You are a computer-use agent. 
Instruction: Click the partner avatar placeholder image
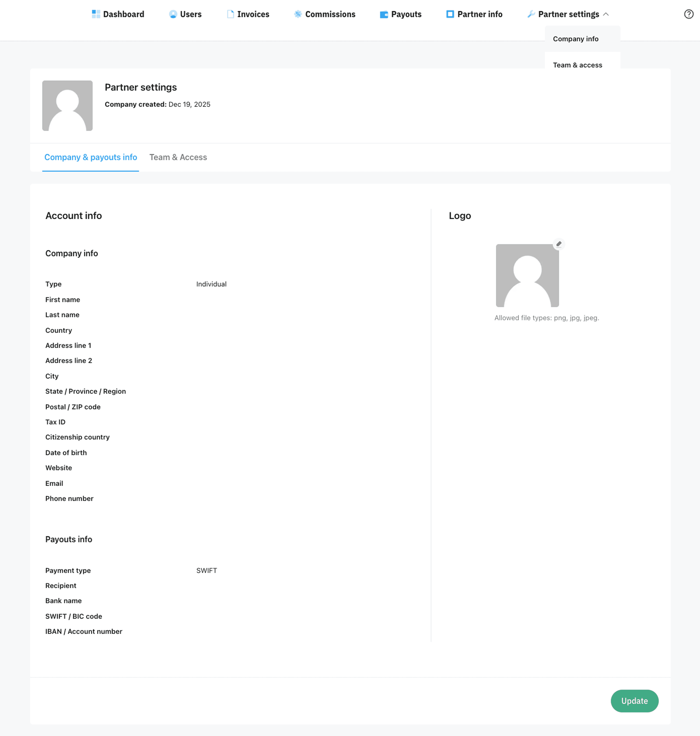67,106
